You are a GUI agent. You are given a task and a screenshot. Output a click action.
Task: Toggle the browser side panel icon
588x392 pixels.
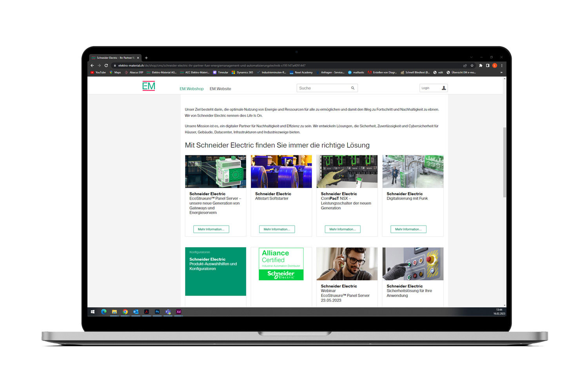tap(488, 65)
